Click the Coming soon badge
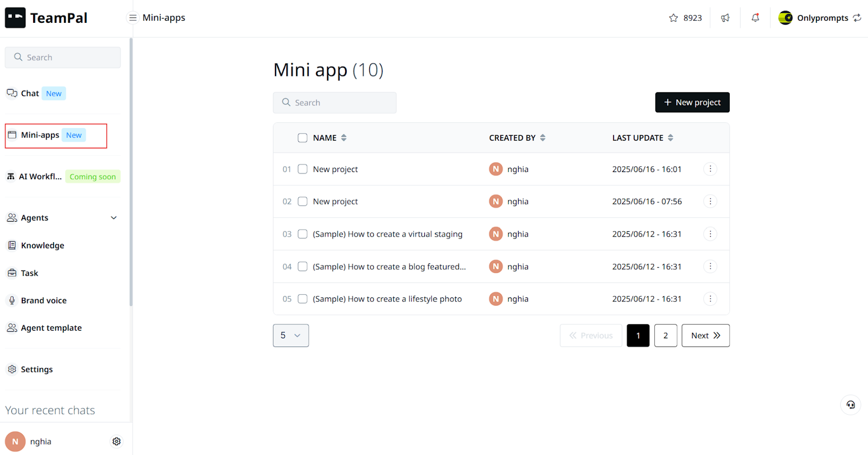The height and width of the screenshot is (455, 868). coord(93,176)
